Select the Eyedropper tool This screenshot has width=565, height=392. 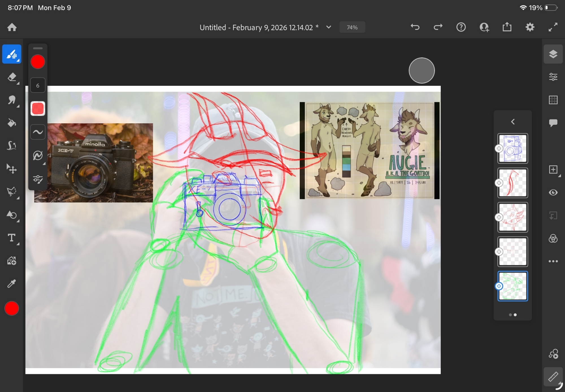click(12, 283)
